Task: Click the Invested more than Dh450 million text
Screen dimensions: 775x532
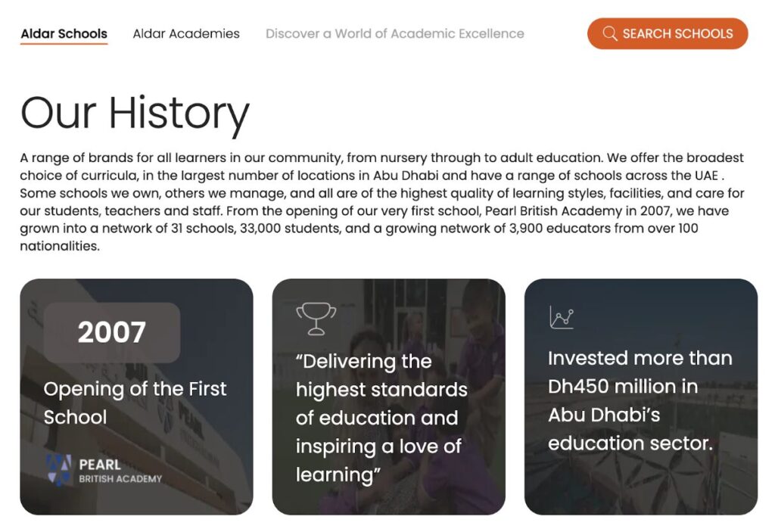Action: [640, 400]
